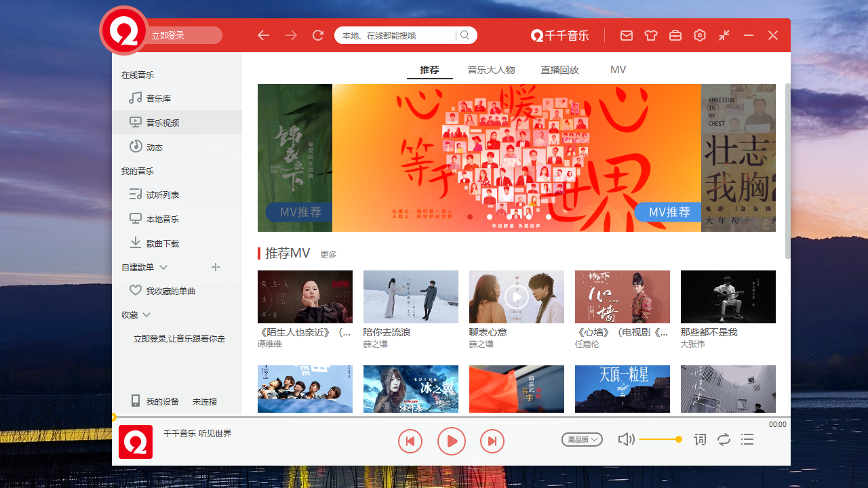The height and width of the screenshot is (488, 868).
Task: Open 那些都不是我 MV thumbnail
Action: click(728, 297)
